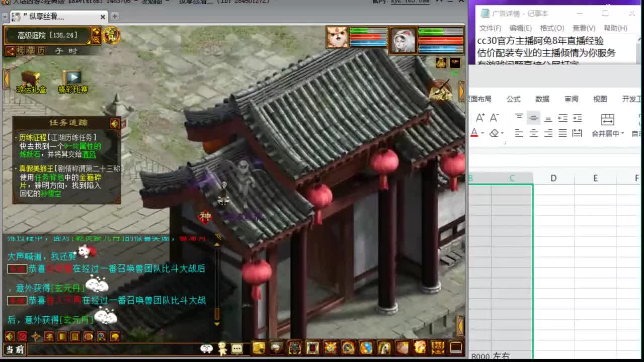The width and height of the screenshot is (644, 362).
Task: Click the share icon under the map name
Action: (10, 51)
